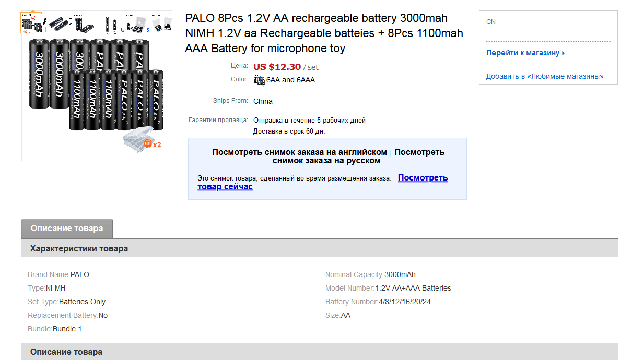The height and width of the screenshot is (360, 644).
Task: View order snapshot на английском
Action: [x=299, y=152]
